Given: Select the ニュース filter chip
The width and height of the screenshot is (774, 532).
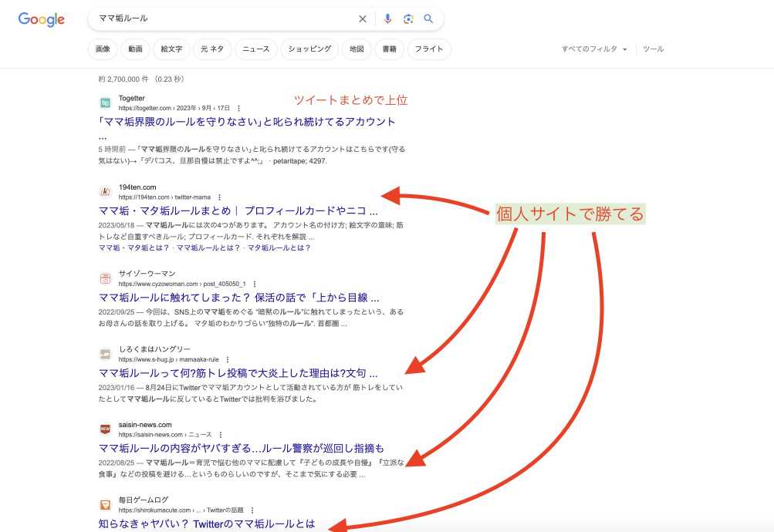Looking at the screenshot, I should point(255,49).
